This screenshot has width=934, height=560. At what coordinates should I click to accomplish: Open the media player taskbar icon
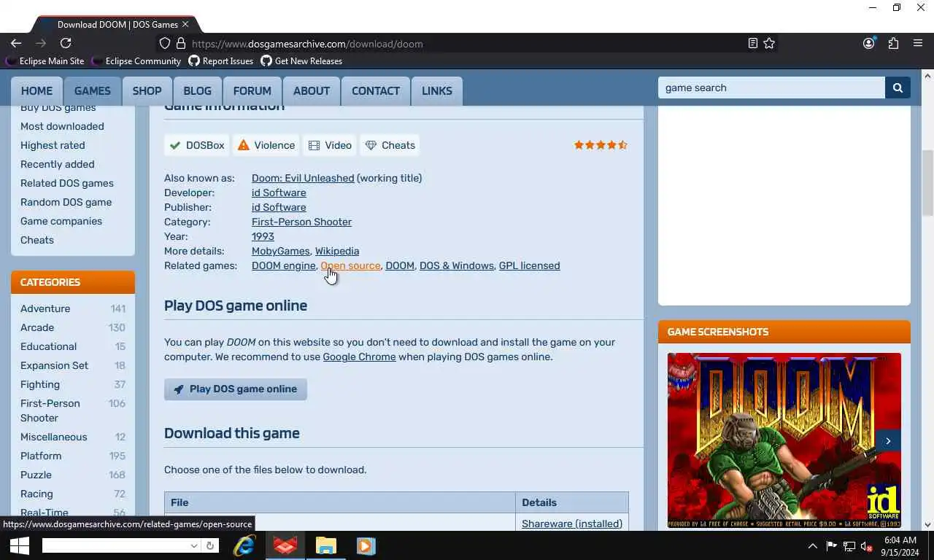pos(366,545)
